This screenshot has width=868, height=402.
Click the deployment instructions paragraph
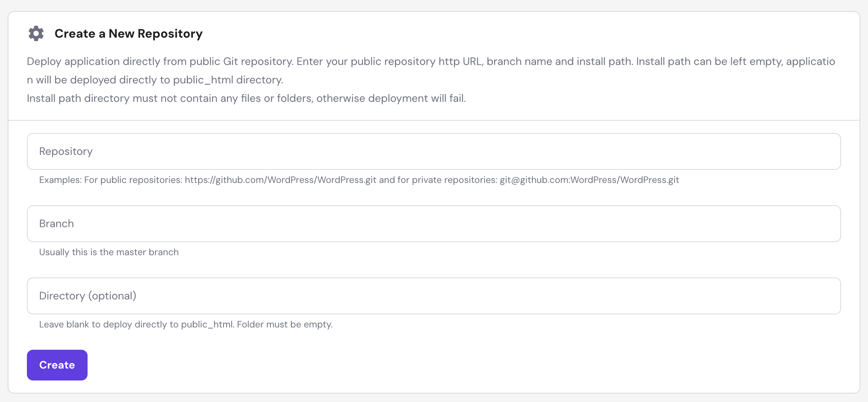pyautogui.click(x=430, y=70)
